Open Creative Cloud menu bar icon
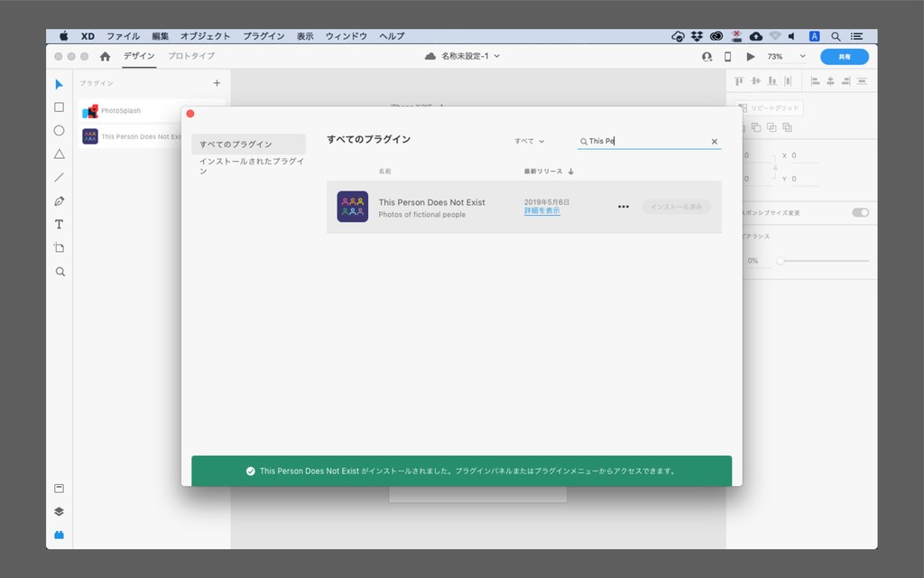The width and height of the screenshot is (924, 578). click(x=716, y=36)
